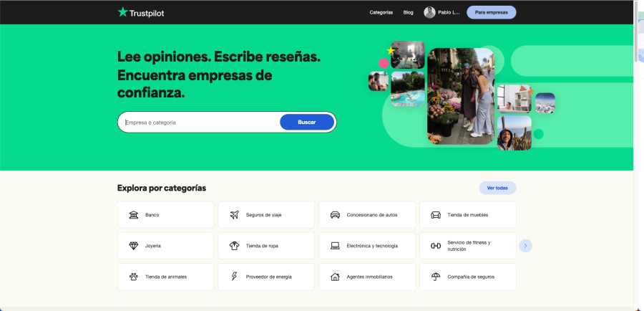Screen dimensions: 644x311
Task: Click the diamond jewelry icon
Action: 134,246
